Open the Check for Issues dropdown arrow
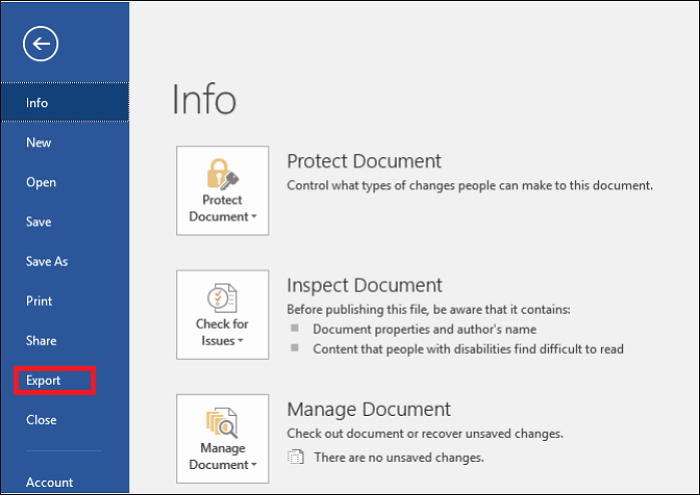Viewport: 700px width, 495px height. [x=240, y=341]
